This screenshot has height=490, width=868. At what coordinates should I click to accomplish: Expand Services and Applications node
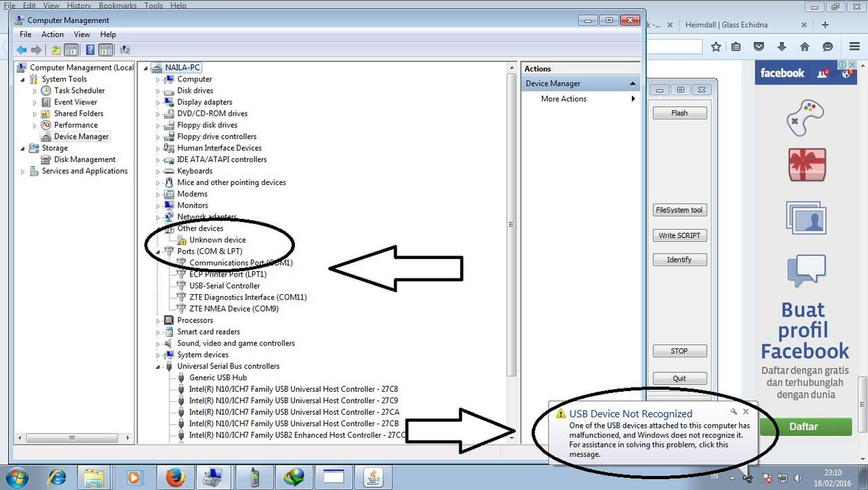tap(23, 171)
